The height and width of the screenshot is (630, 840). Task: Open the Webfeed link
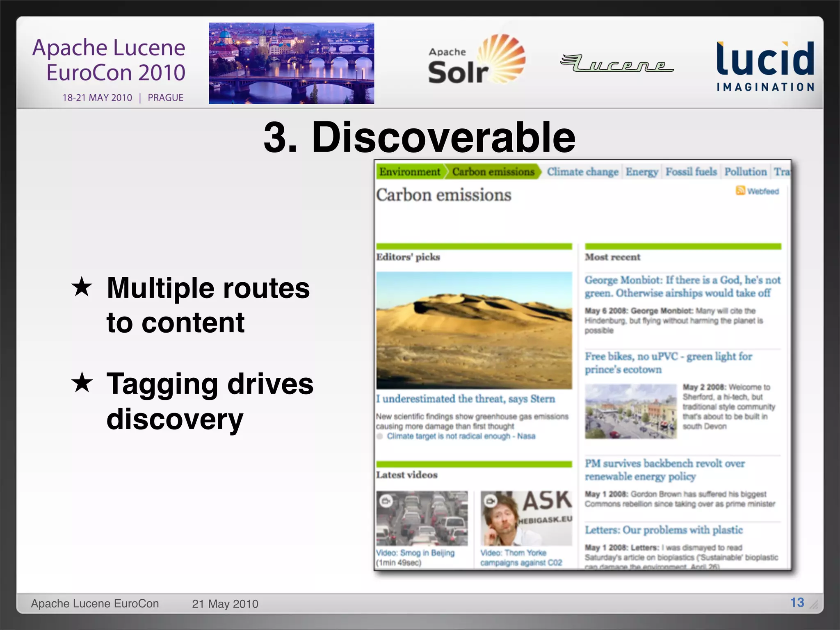point(763,191)
